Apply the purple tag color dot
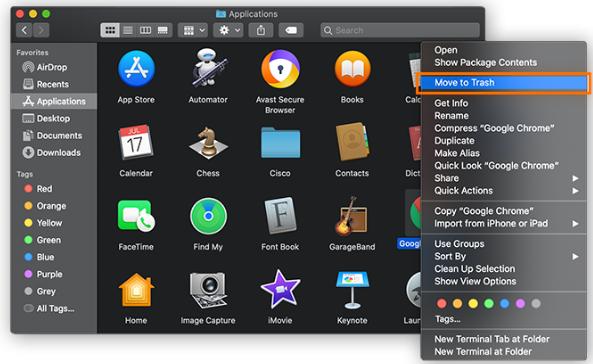 pos(520,303)
